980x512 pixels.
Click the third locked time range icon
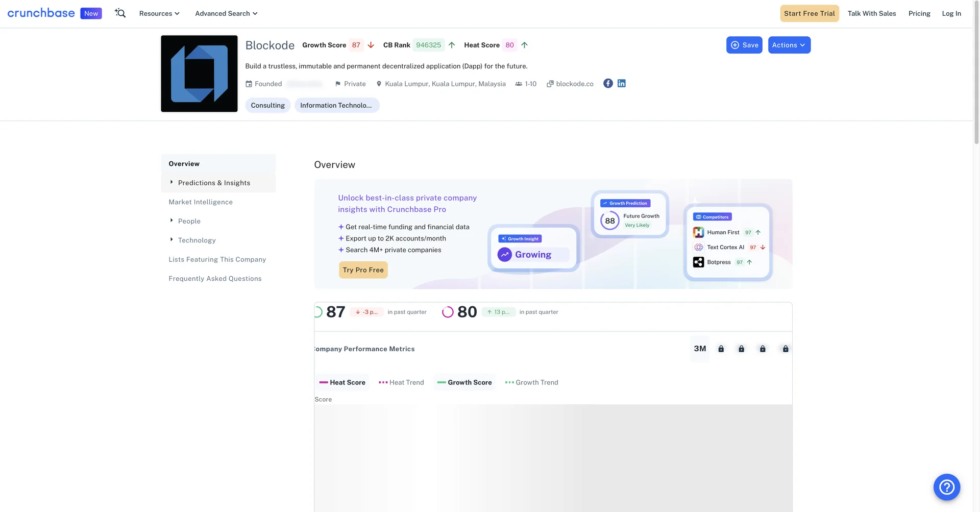(x=763, y=349)
